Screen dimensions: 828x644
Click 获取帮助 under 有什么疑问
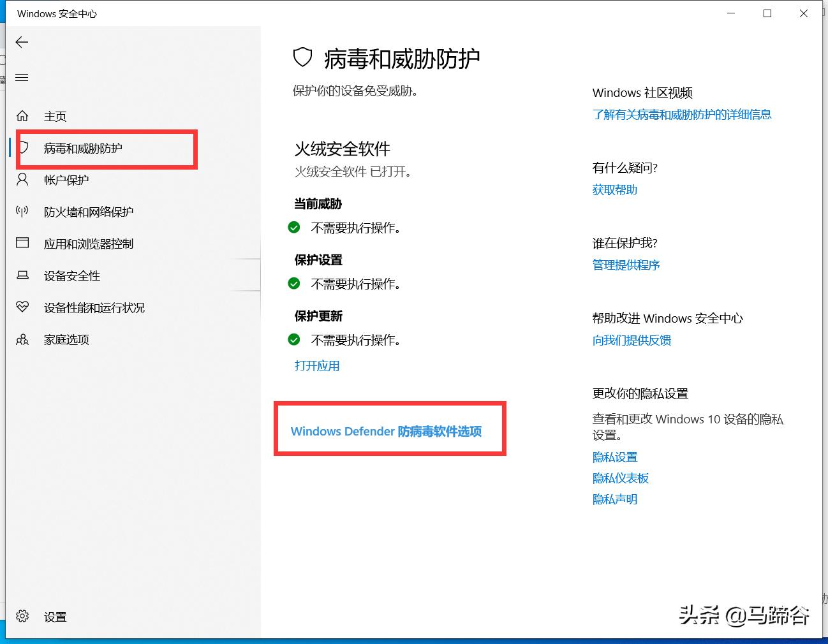click(x=614, y=189)
